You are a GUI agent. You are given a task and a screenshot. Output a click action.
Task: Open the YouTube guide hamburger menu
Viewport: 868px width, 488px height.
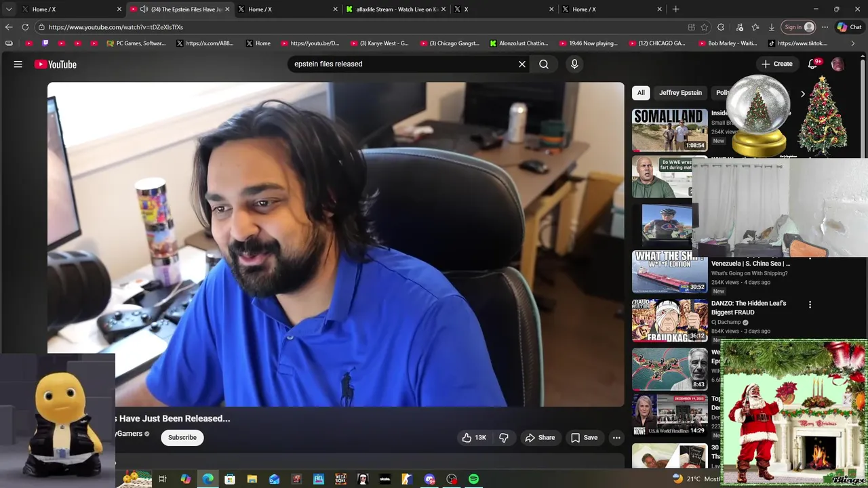click(18, 64)
